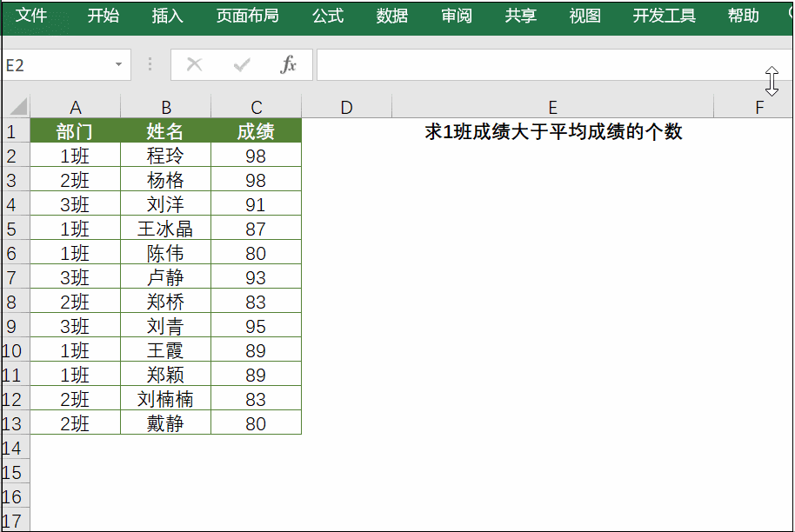
Task: Click score 93 in 卢静 row
Action: pyautogui.click(x=256, y=277)
